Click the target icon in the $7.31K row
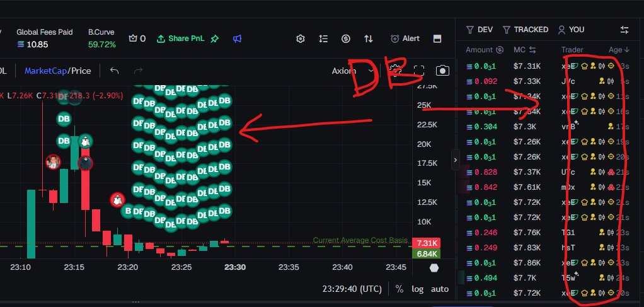The image size is (644, 307). click(x=611, y=66)
